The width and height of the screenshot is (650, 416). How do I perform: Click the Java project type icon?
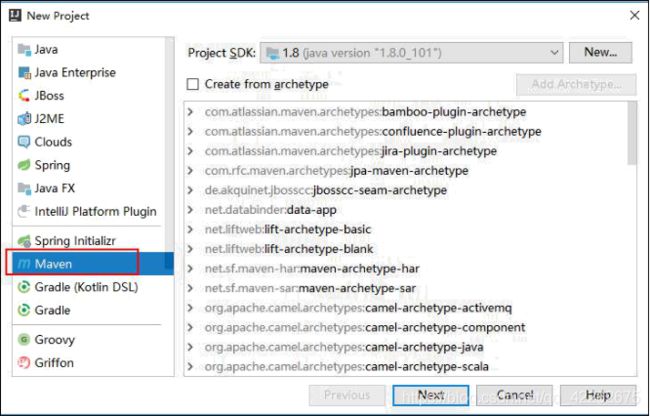pos(24,50)
